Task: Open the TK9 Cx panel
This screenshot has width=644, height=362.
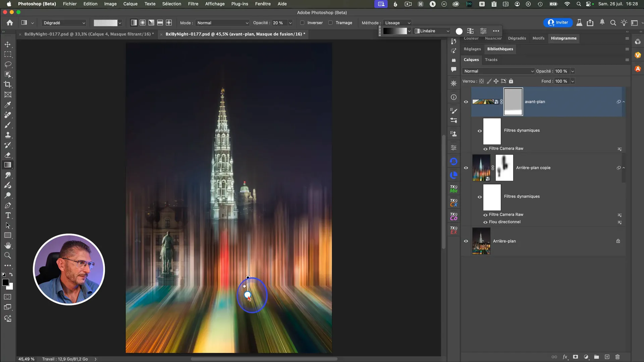Action: [453, 203]
